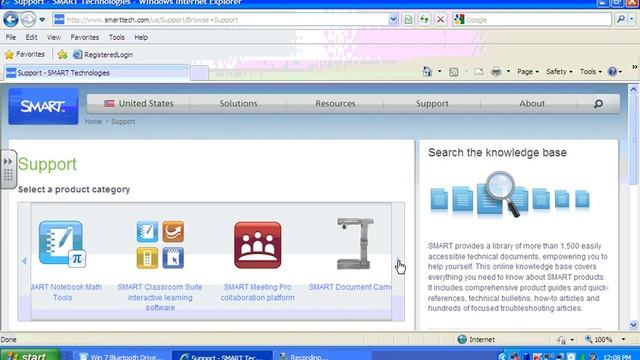Click the site search magnifier icon
The height and width of the screenshot is (360, 640).
pyautogui.click(x=598, y=104)
